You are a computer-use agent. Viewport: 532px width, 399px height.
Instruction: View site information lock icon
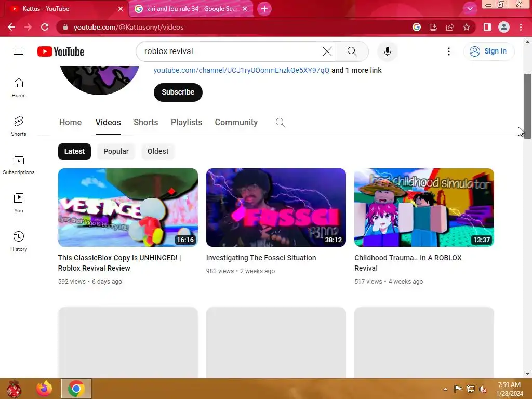(x=65, y=27)
